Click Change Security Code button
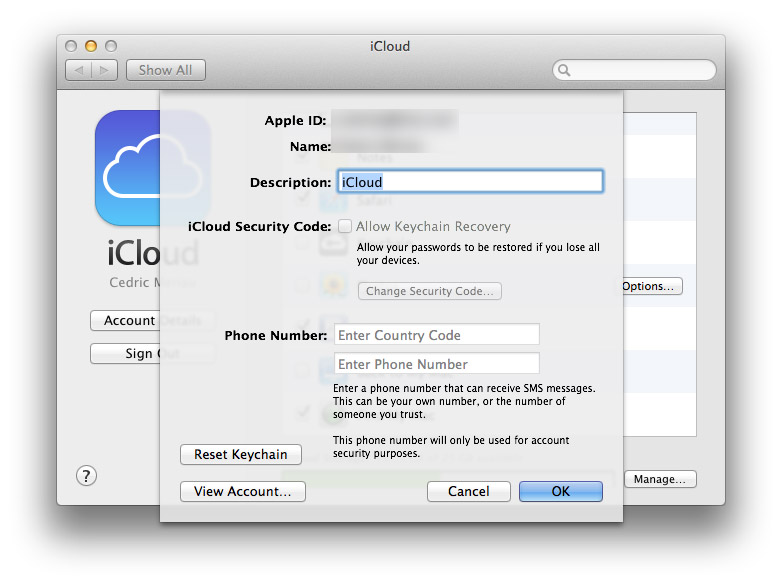Viewport: 782px width, 584px height. 429,291
